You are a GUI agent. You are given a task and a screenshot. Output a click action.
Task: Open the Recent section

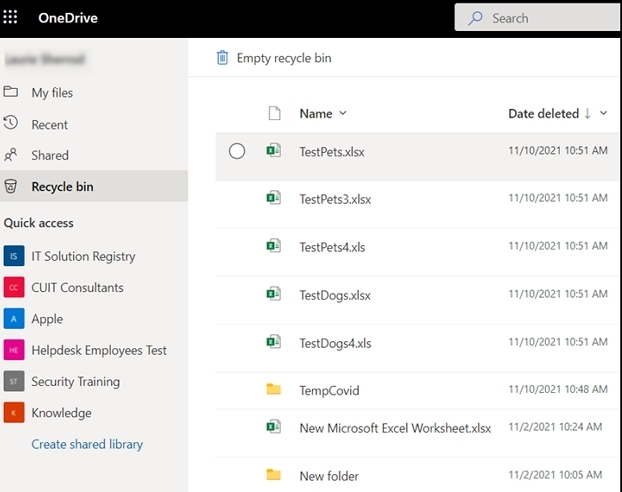click(x=50, y=125)
